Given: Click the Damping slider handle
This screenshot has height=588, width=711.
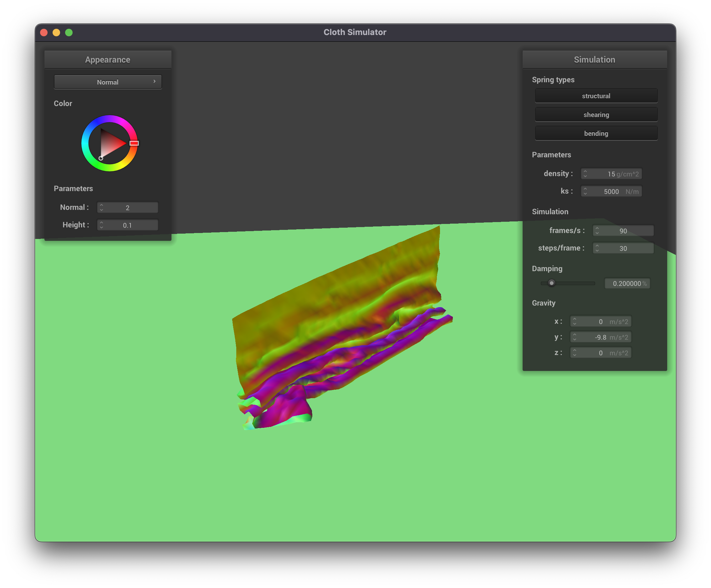Looking at the screenshot, I should point(551,283).
